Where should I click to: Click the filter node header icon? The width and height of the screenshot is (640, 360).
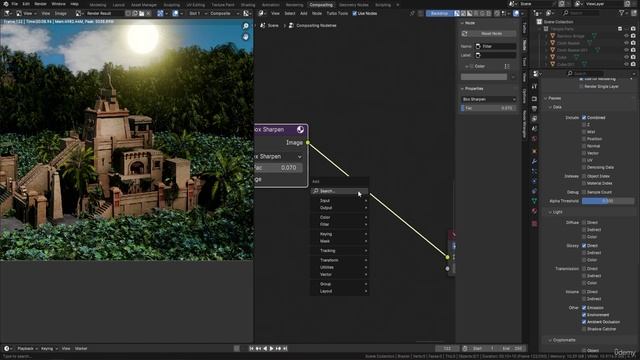click(x=300, y=129)
